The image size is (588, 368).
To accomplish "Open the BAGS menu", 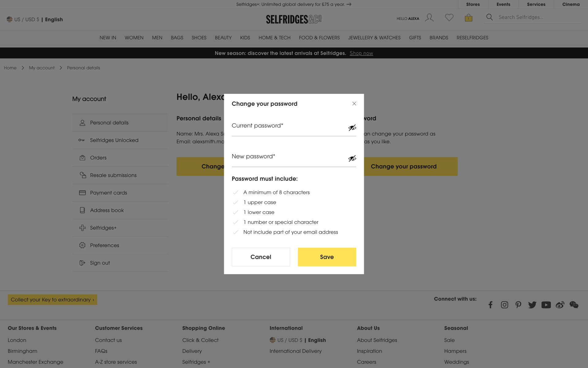I will click(x=177, y=38).
